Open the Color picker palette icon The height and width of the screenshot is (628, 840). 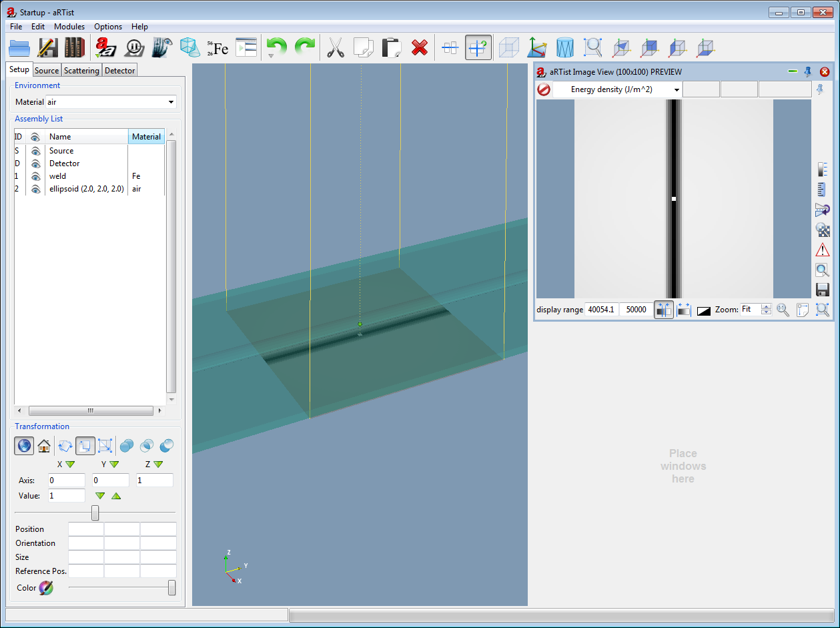(x=46, y=588)
